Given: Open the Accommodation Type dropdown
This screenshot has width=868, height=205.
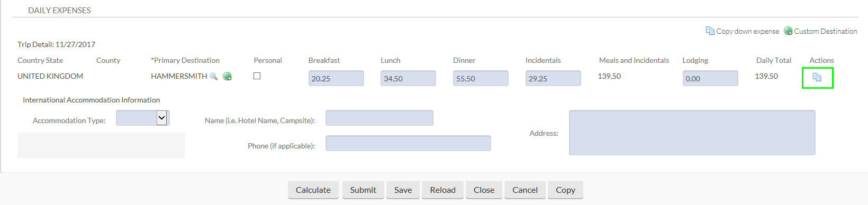Looking at the screenshot, I should click(143, 118).
